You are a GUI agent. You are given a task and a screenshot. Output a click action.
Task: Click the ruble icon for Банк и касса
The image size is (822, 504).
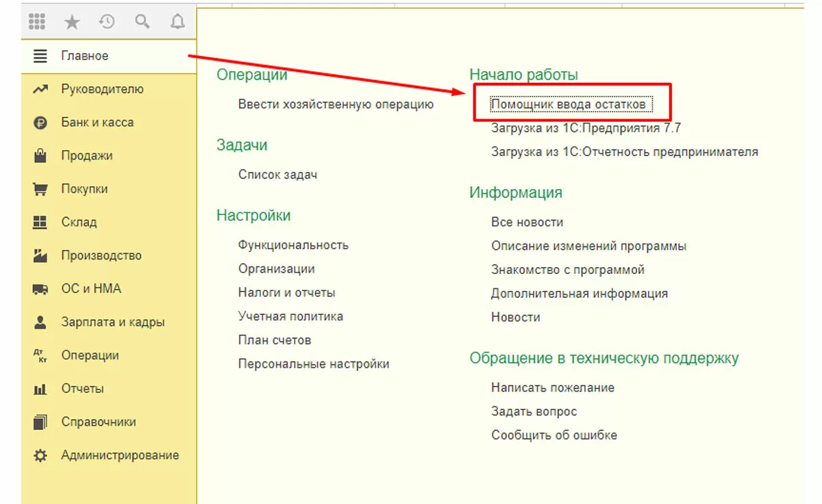40,123
